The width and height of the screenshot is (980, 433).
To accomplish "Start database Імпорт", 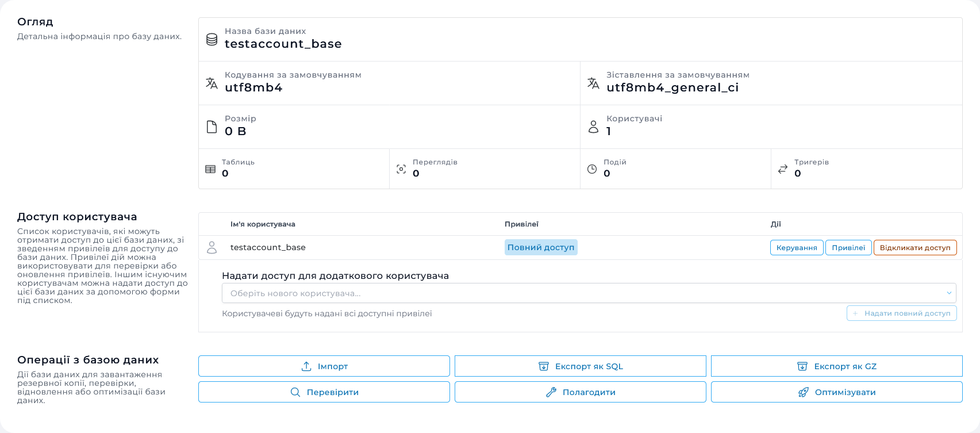I will (324, 366).
